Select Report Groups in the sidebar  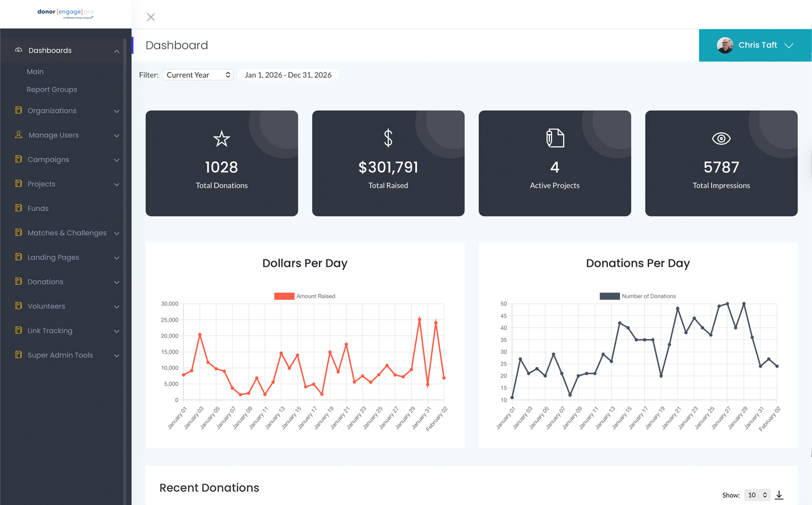52,89
